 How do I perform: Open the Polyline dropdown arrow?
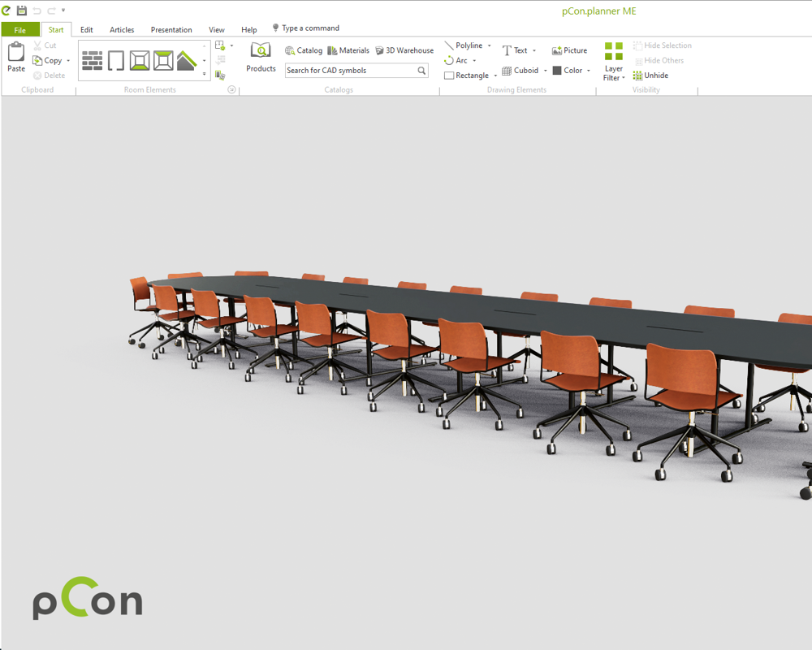490,45
